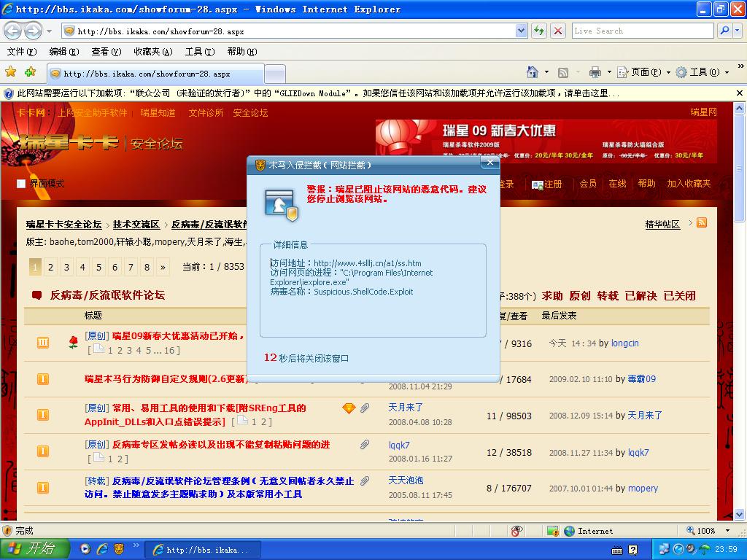Click the 加入收藏夹 link
Screen dimensions: 747x560
pos(689,184)
